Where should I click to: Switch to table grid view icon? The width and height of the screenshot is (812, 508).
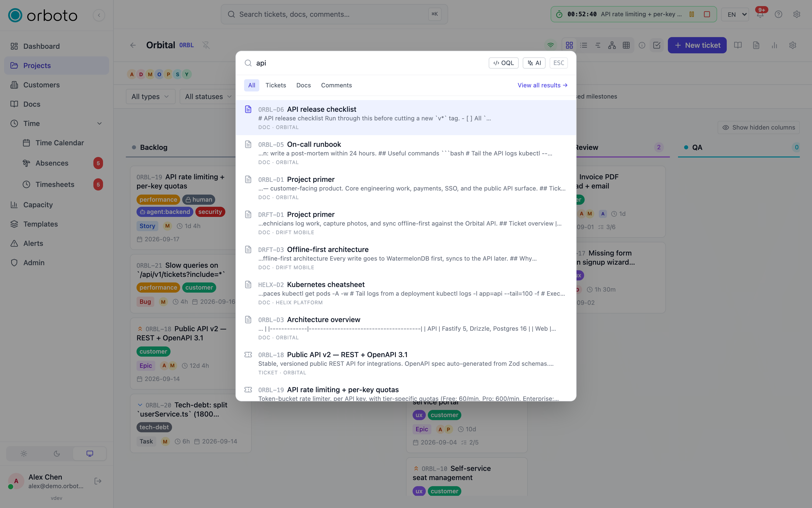coord(626,45)
